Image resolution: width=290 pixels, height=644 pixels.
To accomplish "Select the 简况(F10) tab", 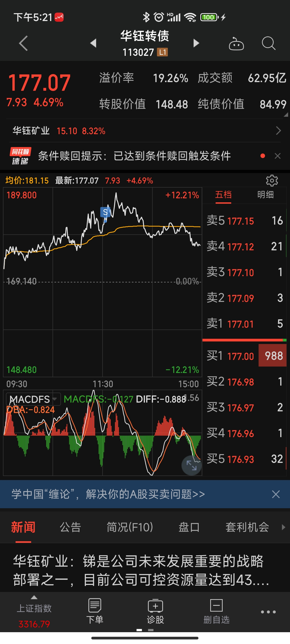I will click(130, 527).
